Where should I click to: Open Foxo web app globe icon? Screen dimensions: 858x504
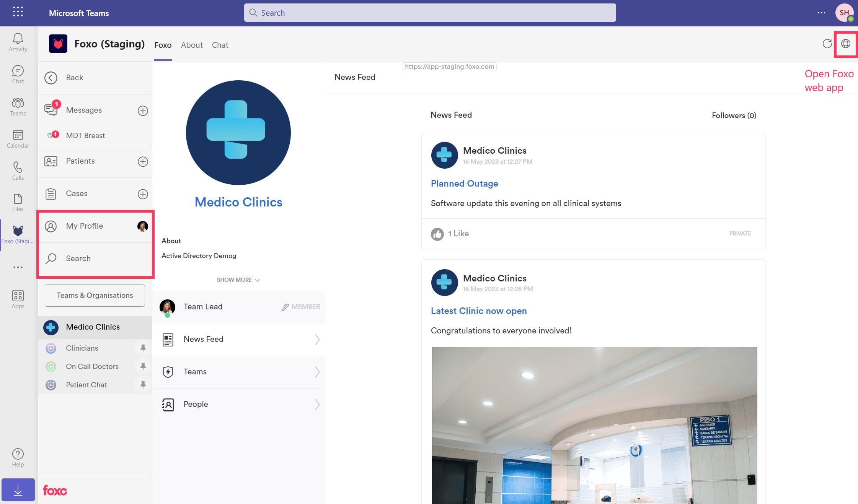click(x=846, y=44)
